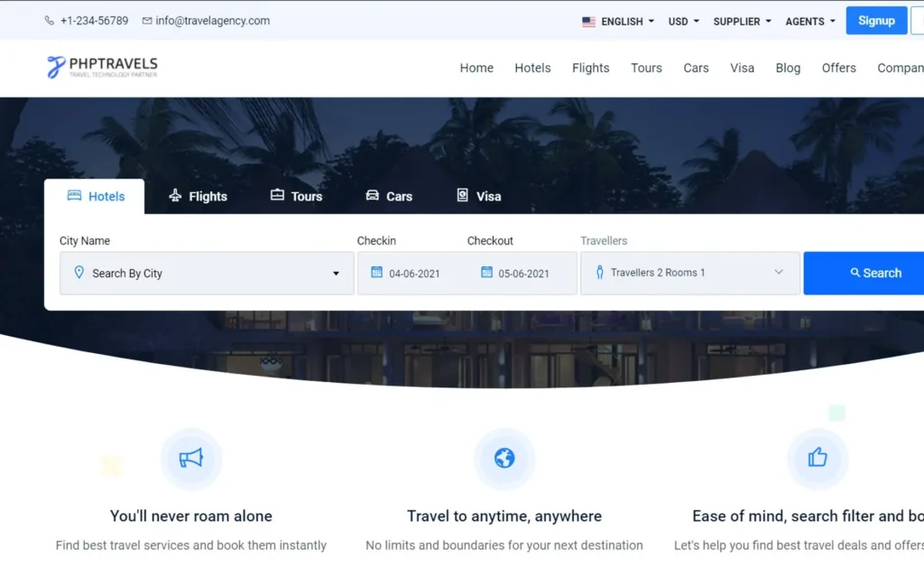
Task: Select the Hotels search tab
Action: 94,197
